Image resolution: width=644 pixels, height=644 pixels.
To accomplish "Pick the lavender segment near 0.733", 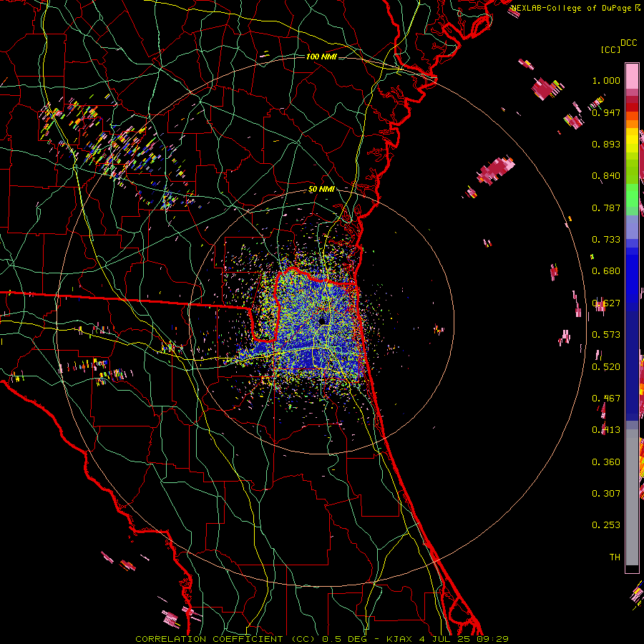I will click(632, 227).
